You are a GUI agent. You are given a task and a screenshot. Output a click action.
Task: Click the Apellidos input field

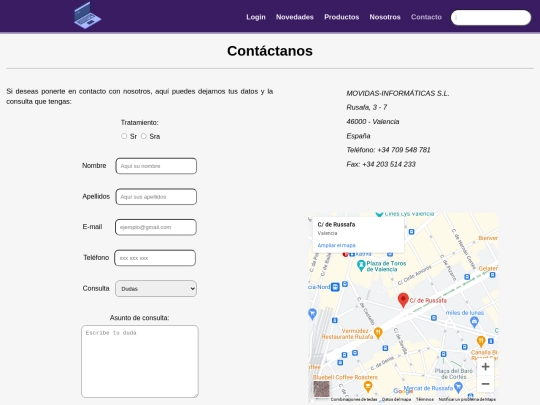click(x=156, y=197)
